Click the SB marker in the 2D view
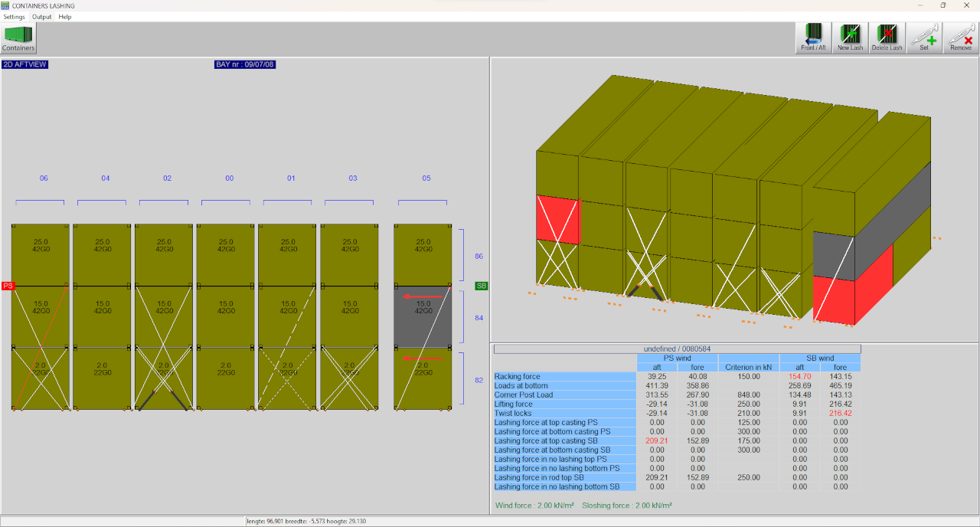The width and height of the screenshot is (980, 527). [x=481, y=285]
